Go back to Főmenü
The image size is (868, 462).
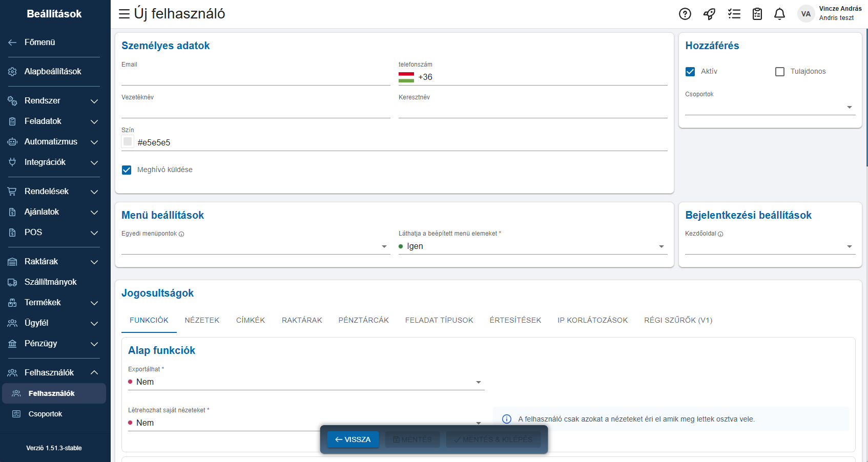point(39,43)
